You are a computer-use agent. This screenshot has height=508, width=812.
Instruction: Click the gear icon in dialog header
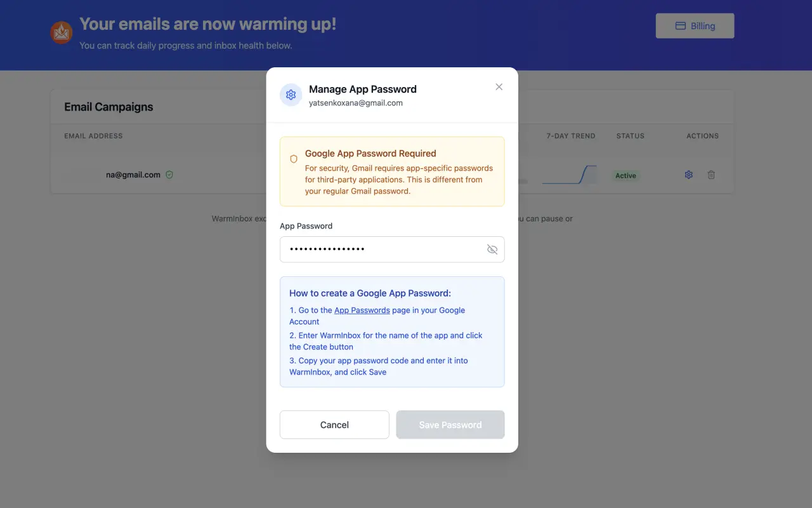point(291,95)
